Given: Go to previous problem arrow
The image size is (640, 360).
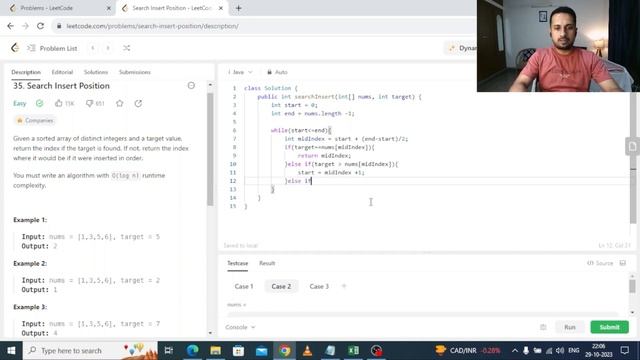Looking at the screenshot, I should pos(93,48).
